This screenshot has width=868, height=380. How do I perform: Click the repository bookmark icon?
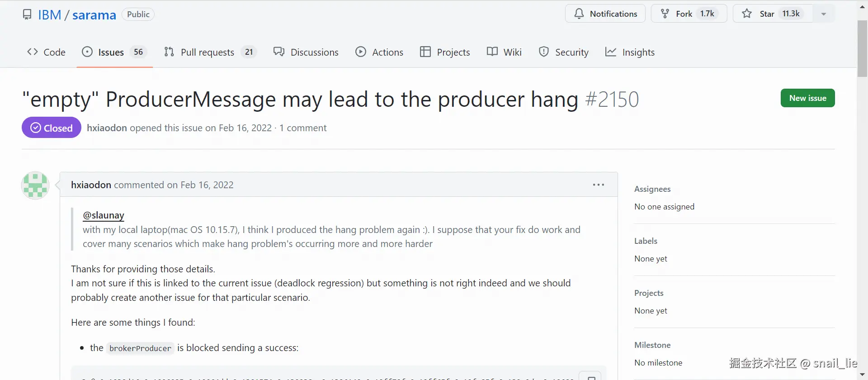pyautogui.click(x=27, y=14)
